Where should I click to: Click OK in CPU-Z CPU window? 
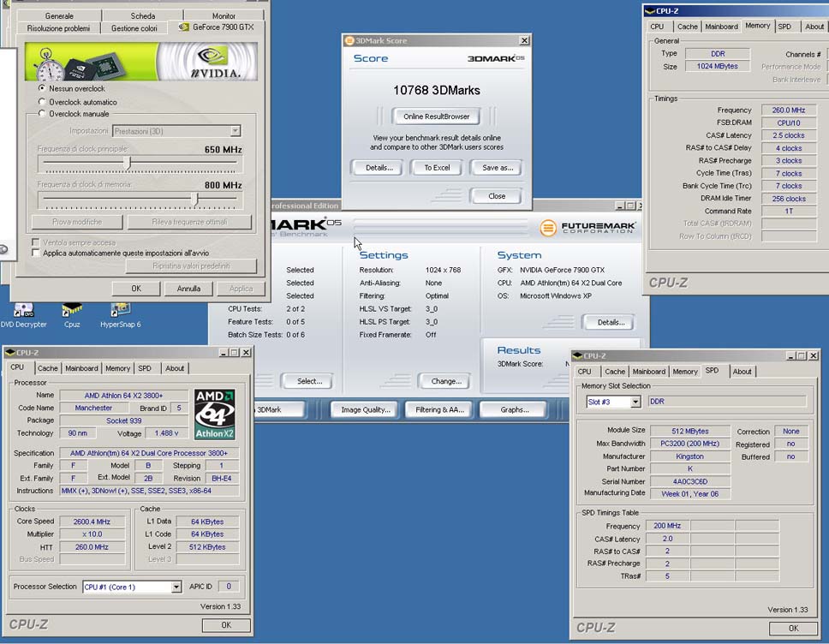point(226,625)
